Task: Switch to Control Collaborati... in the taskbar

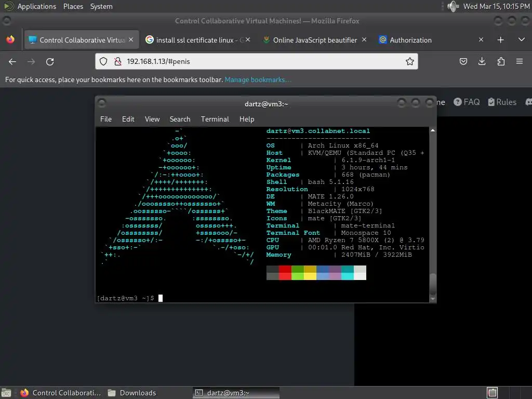Action: [60, 393]
